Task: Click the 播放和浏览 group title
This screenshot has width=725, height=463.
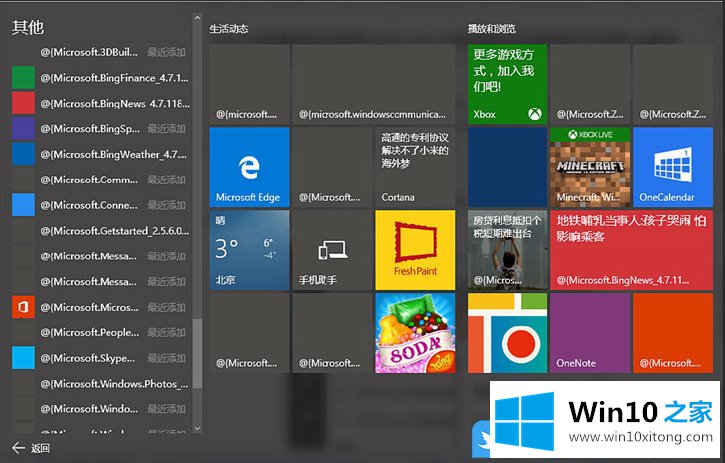Action: [x=492, y=29]
